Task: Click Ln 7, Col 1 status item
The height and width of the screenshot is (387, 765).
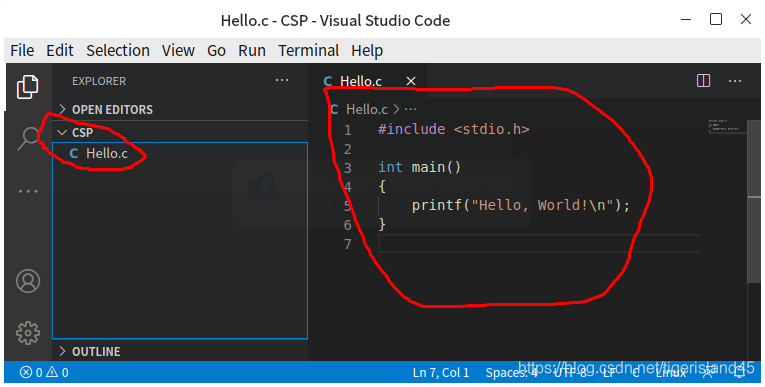Action: click(x=441, y=372)
